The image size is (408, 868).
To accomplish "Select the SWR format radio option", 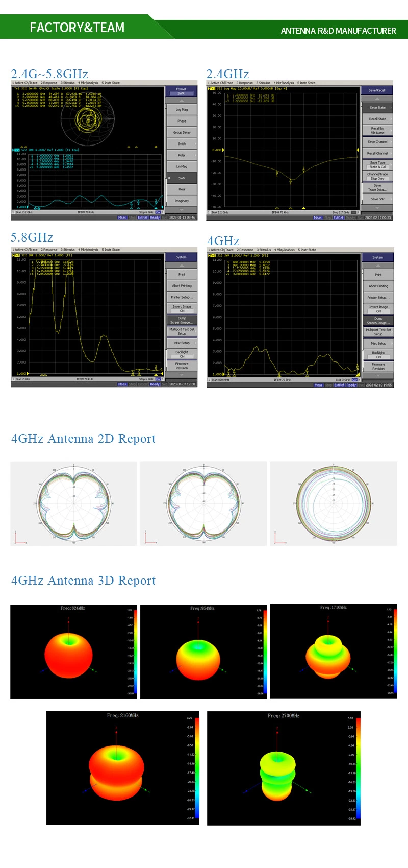I will coord(182,178).
